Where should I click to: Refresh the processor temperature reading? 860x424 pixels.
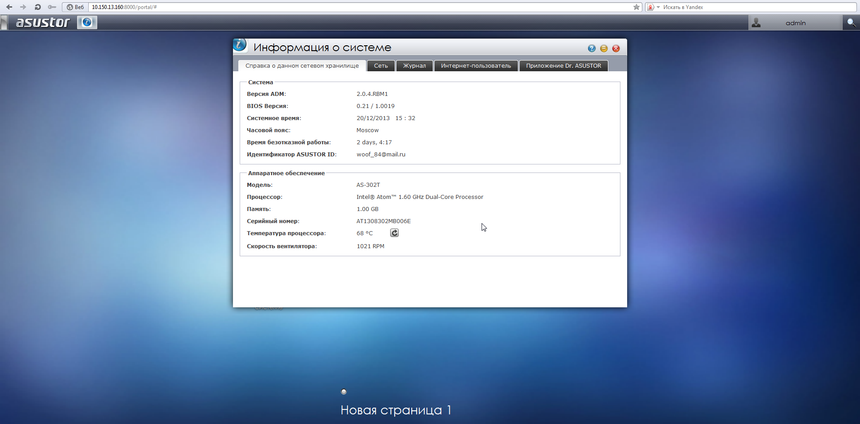[394, 232]
